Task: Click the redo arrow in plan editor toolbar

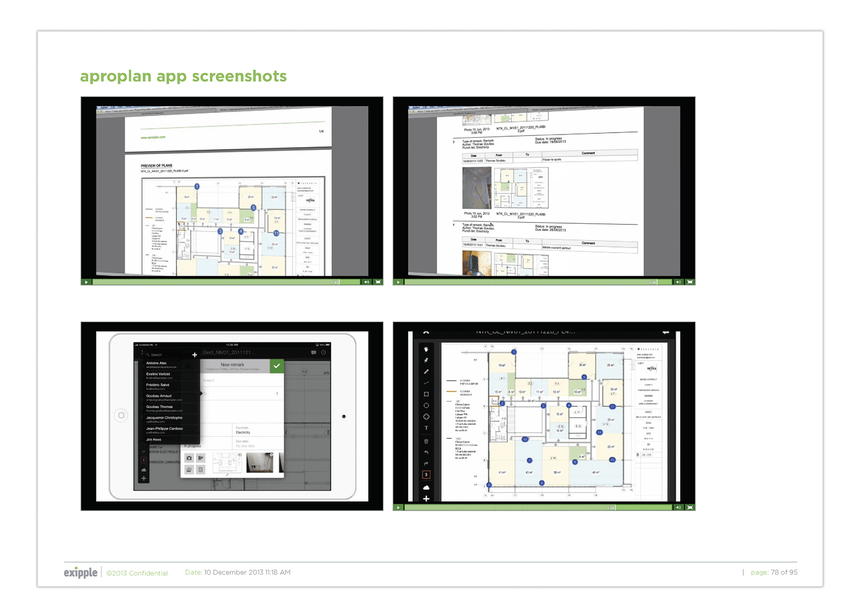Action: pos(426,464)
